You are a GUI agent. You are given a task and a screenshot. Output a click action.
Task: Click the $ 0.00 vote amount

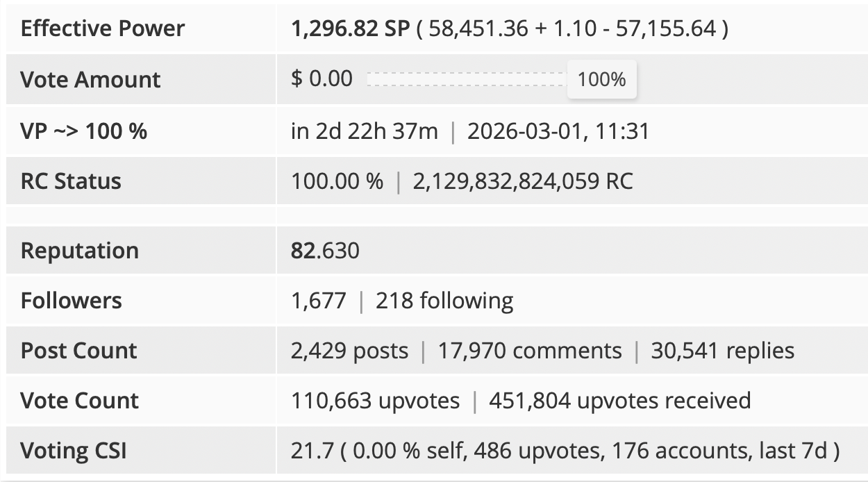(322, 78)
